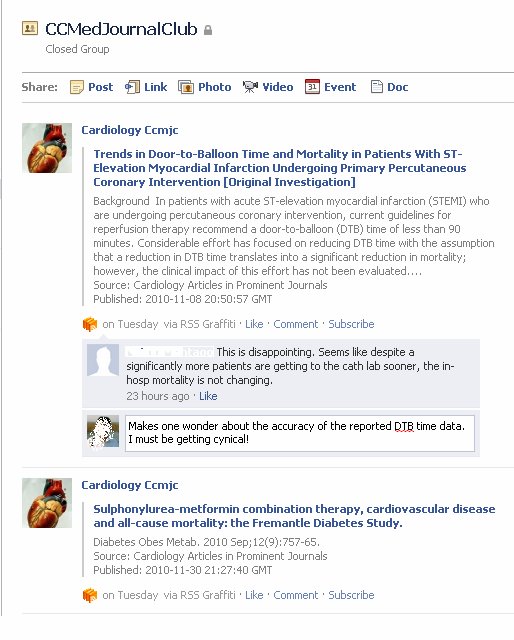
Task: Choose the Photo share icon
Action: coord(186,87)
